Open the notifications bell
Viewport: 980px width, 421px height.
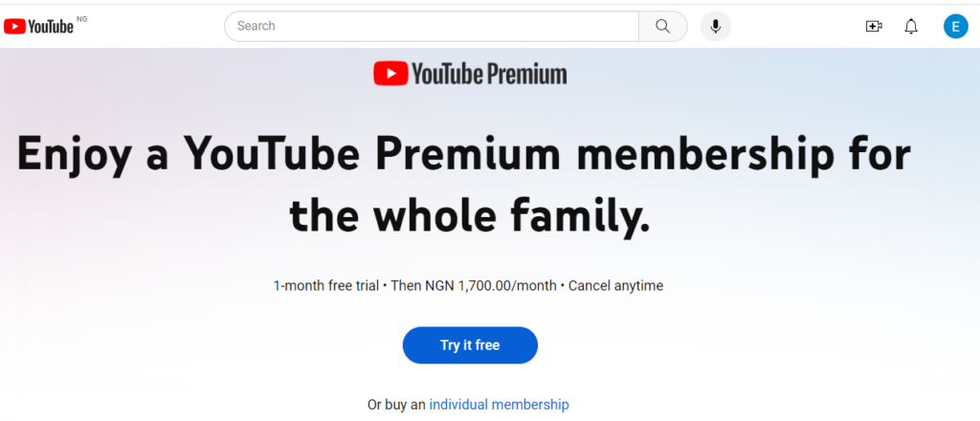[911, 26]
